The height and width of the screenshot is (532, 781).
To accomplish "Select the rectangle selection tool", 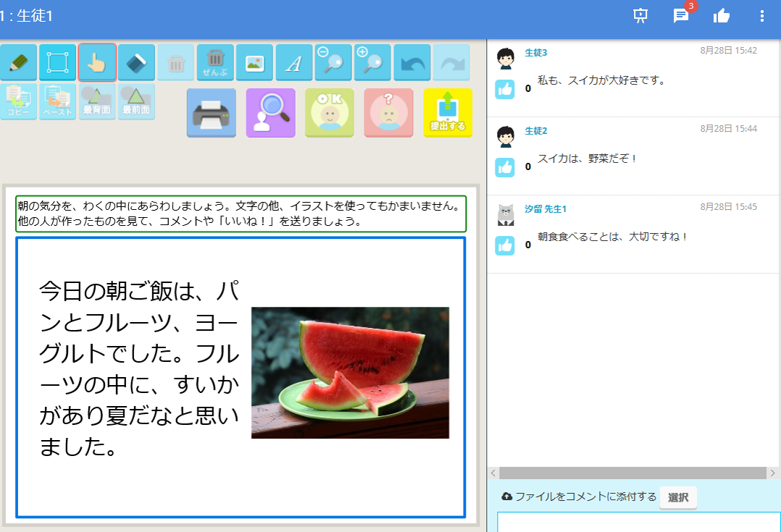I will 57,63.
